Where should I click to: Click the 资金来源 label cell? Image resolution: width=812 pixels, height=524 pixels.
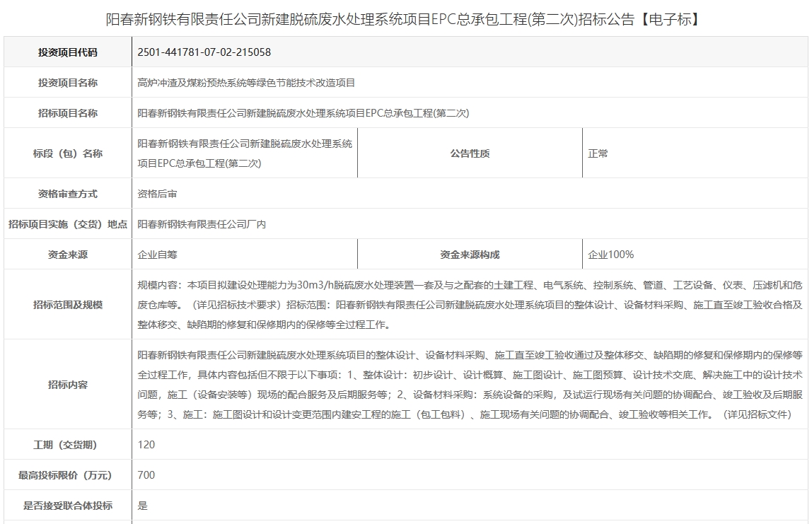[68, 255]
